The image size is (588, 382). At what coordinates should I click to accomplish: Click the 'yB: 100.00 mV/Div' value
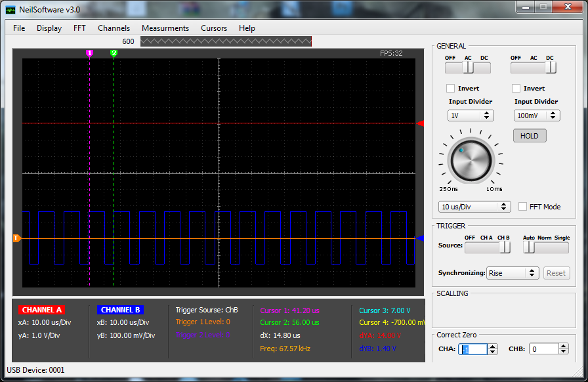(126, 335)
